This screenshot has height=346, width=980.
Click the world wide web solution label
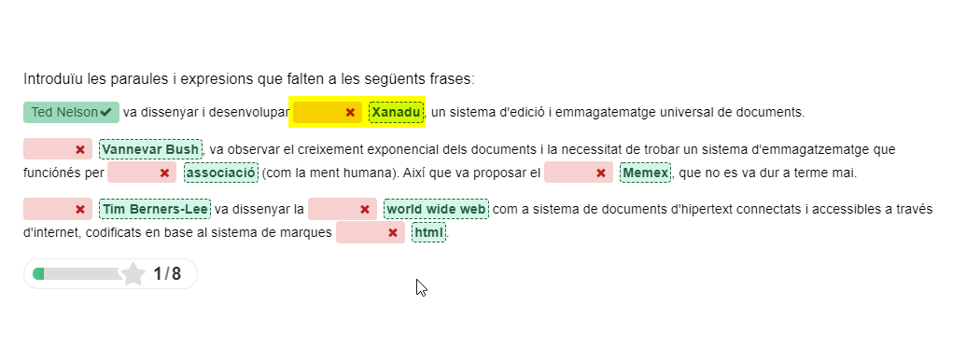436,209
